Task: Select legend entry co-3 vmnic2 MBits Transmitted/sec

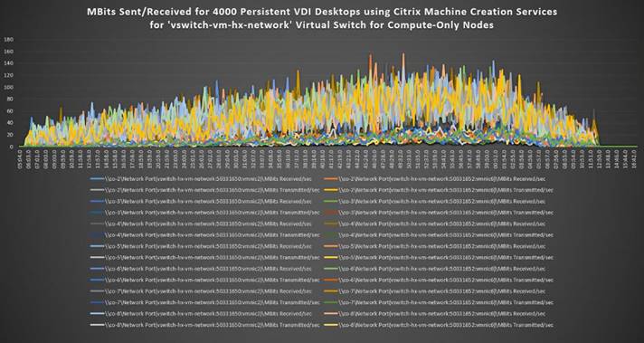Action: (x=204, y=213)
